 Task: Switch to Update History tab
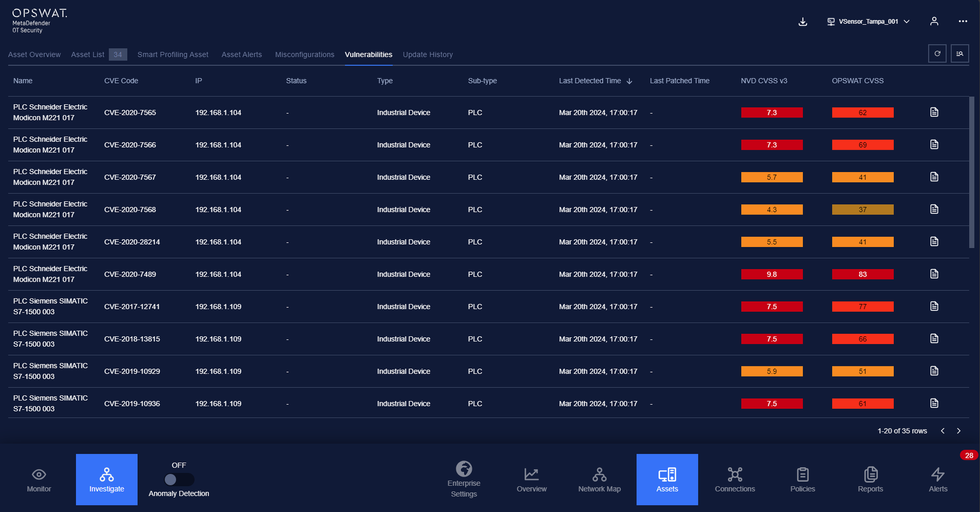tap(428, 55)
